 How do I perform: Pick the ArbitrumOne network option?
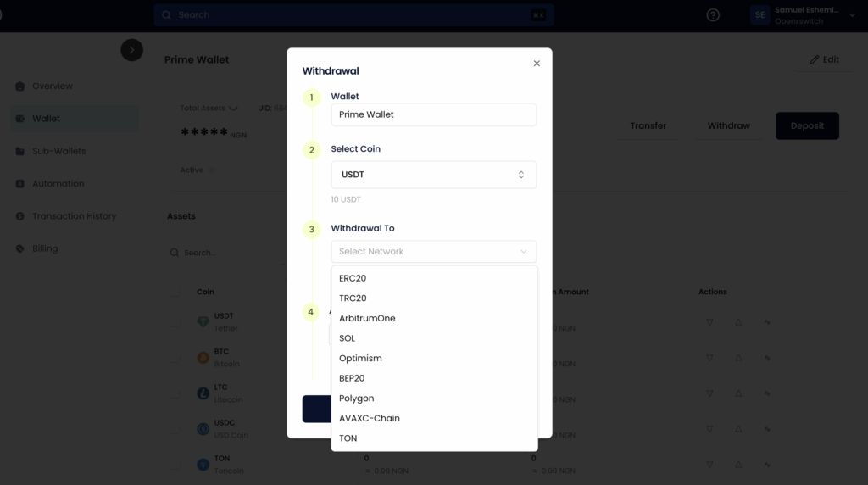coord(367,319)
